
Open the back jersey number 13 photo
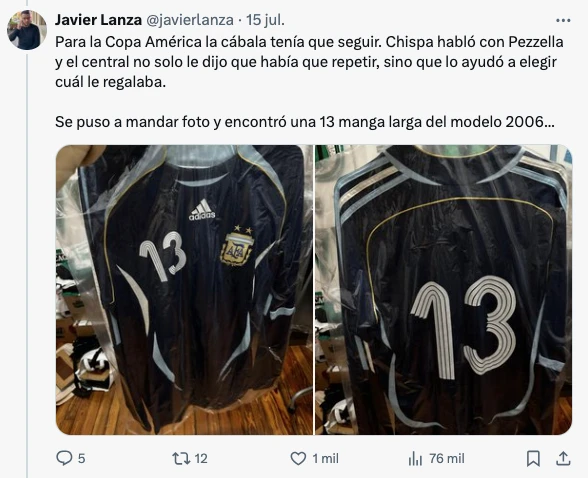click(444, 290)
